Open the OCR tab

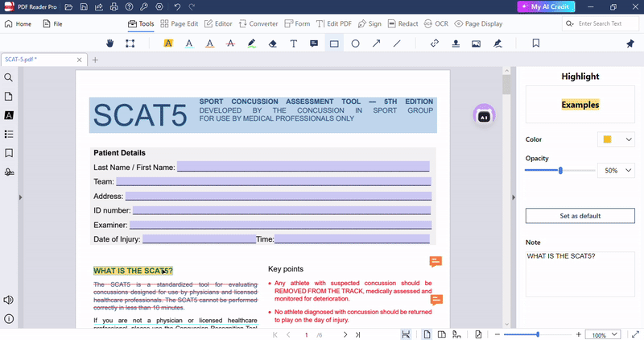(x=436, y=24)
